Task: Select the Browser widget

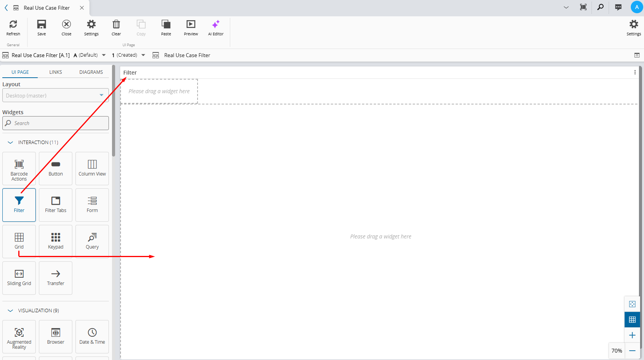Action: (x=56, y=337)
